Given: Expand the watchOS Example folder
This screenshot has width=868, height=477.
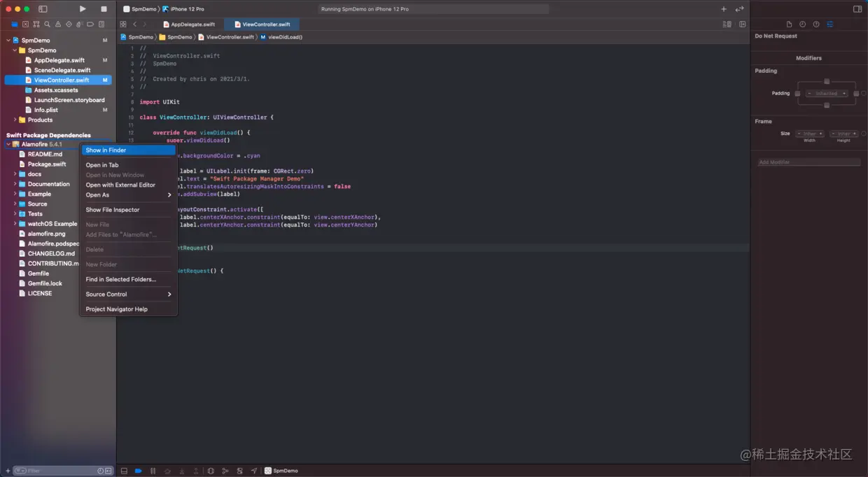Looking at the screenshot, I should tap(15, 224).
